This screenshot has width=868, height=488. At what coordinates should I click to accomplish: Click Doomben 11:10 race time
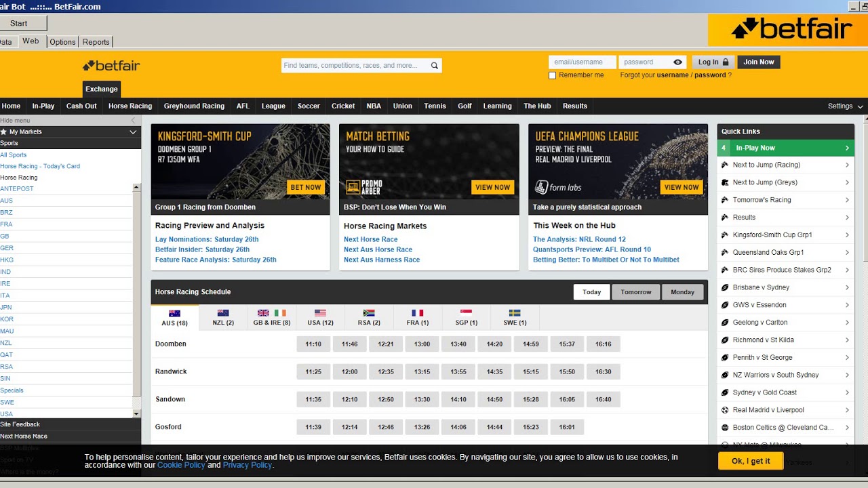point(313,344)
